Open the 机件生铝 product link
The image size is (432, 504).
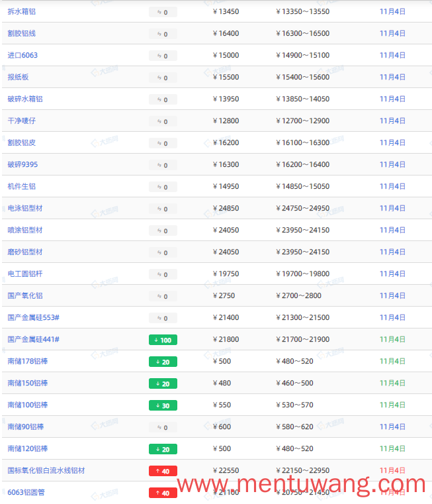click(22, 186)
